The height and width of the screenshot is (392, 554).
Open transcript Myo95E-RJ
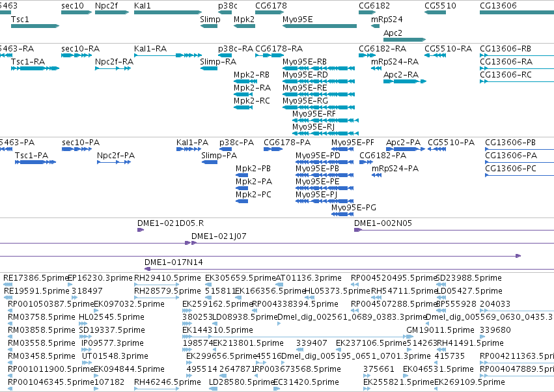point(325,133)
